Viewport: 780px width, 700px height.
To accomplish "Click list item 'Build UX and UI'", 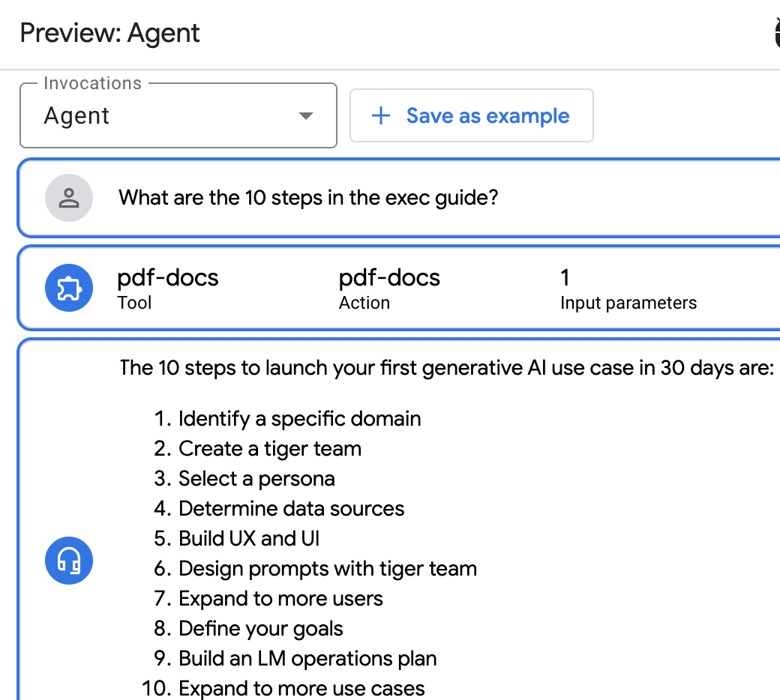I will [x=249, y=538].
